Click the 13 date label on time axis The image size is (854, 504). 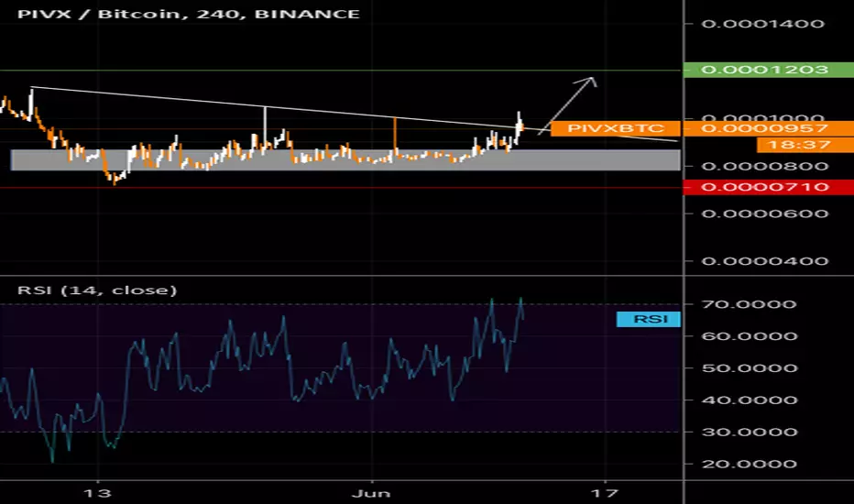click(x=97, y=494)
